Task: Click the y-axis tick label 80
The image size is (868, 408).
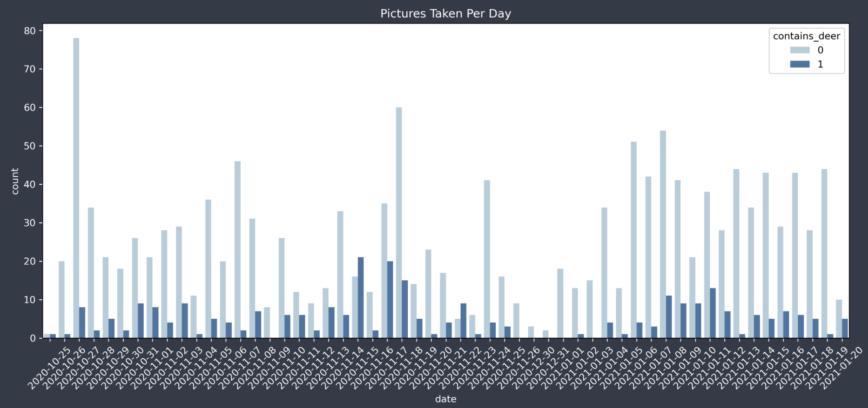Action: 30,31
